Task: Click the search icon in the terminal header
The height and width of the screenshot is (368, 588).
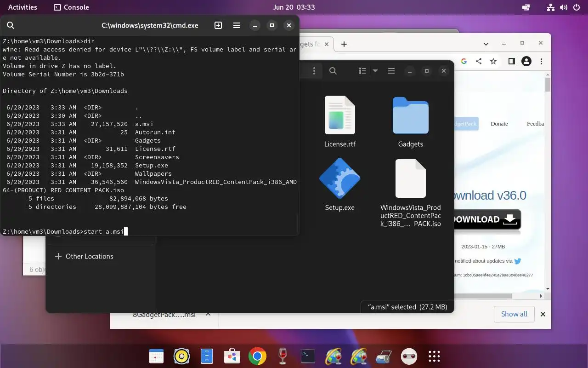Action: pyautogui.click(x=11, y=25)
